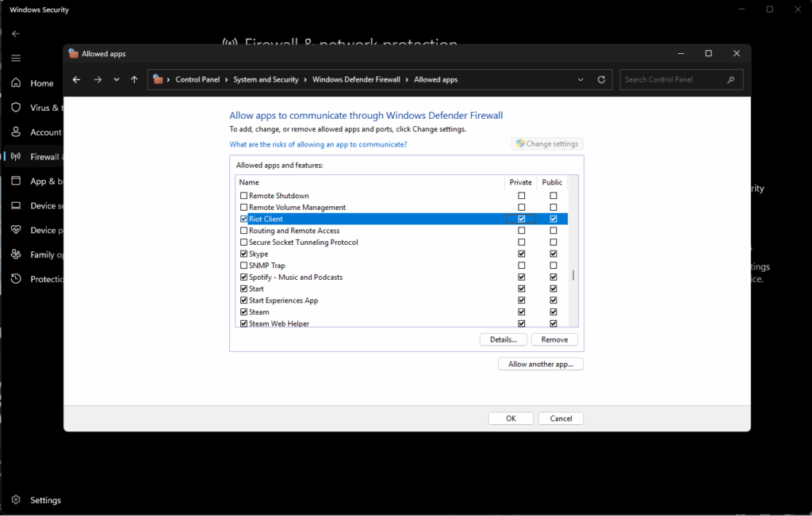Click the Public column header
This screenshot has height=516, width=812.
[552, 182]
